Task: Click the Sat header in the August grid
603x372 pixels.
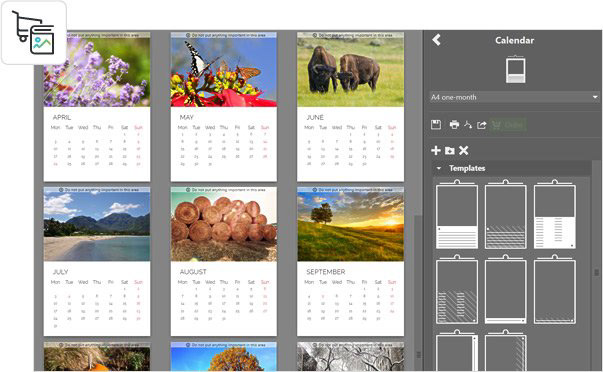Action: coord(251,282)
